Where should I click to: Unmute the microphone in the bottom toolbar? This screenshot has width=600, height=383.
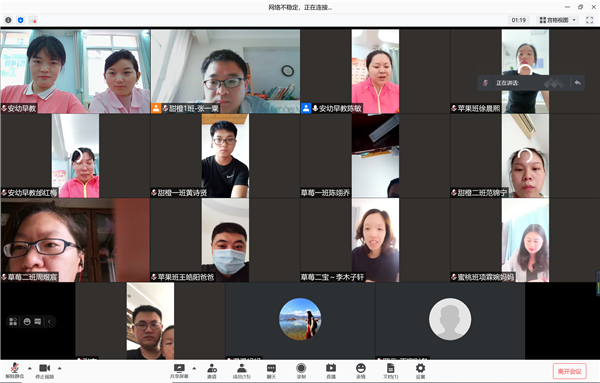(x=15, y=370)
